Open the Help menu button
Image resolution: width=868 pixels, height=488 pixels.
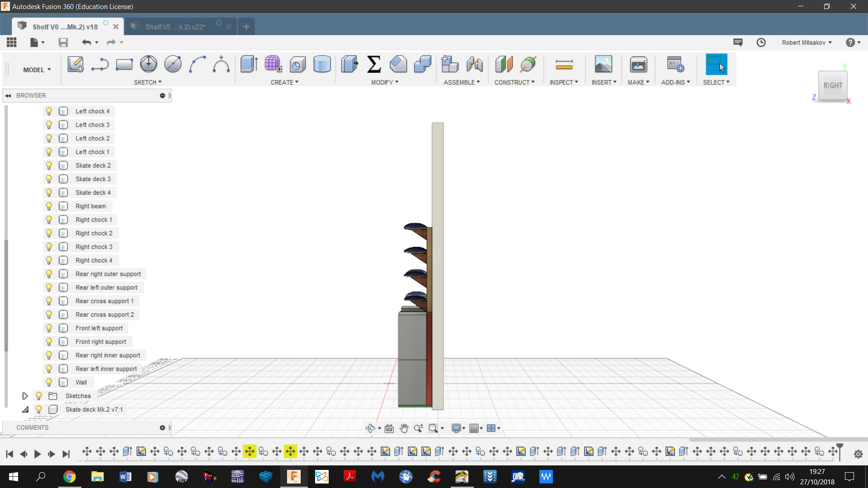tap(853, 42)
